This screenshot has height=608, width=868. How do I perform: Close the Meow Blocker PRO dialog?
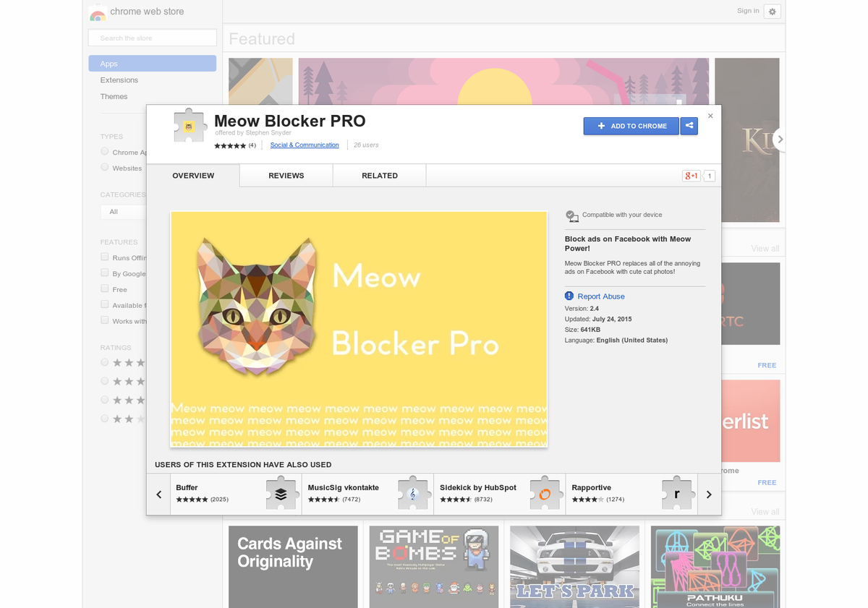pos(710,116)
